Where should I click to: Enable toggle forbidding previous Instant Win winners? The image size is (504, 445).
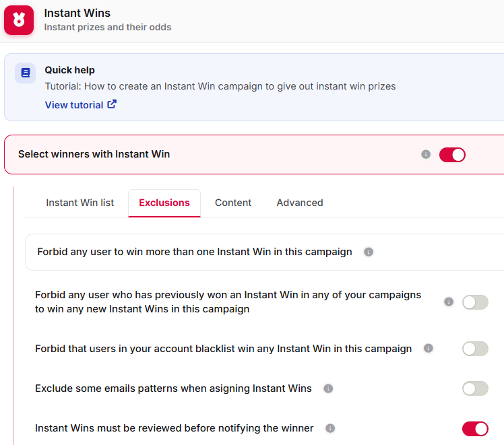tap(475, 302)
